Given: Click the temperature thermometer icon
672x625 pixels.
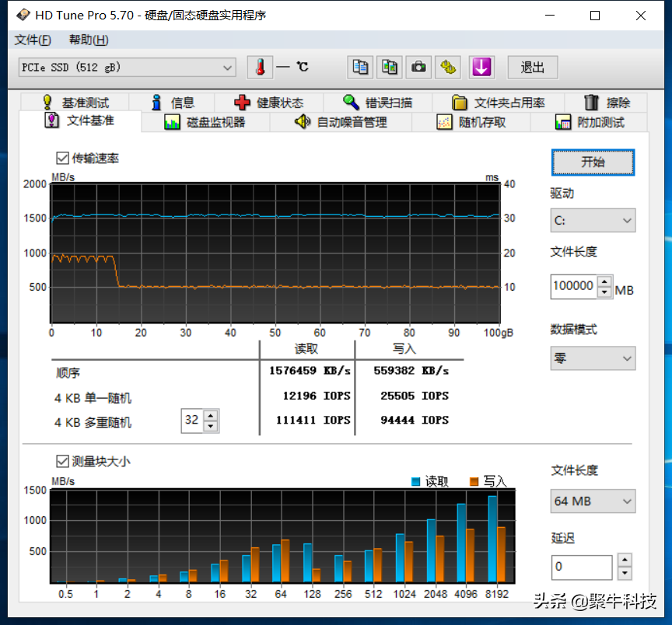Looking at the screenshot, I should (x=260, y=68).
